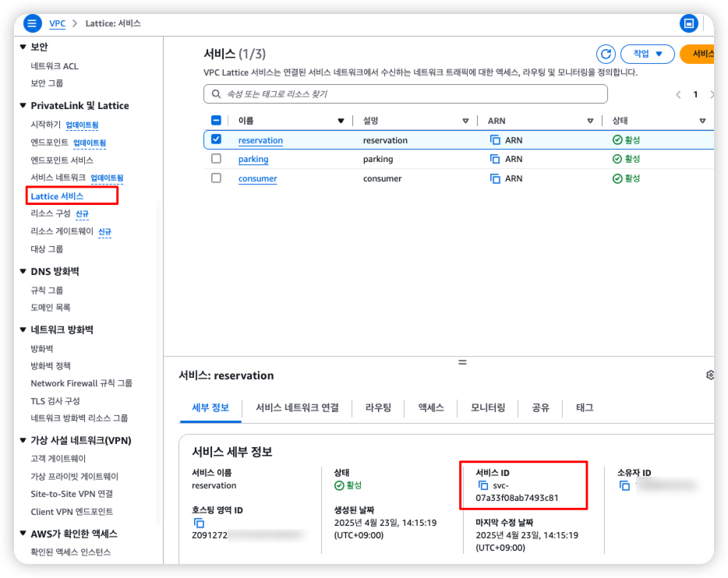Open 보안 그룹 in sidebar

tap(47, 83)
